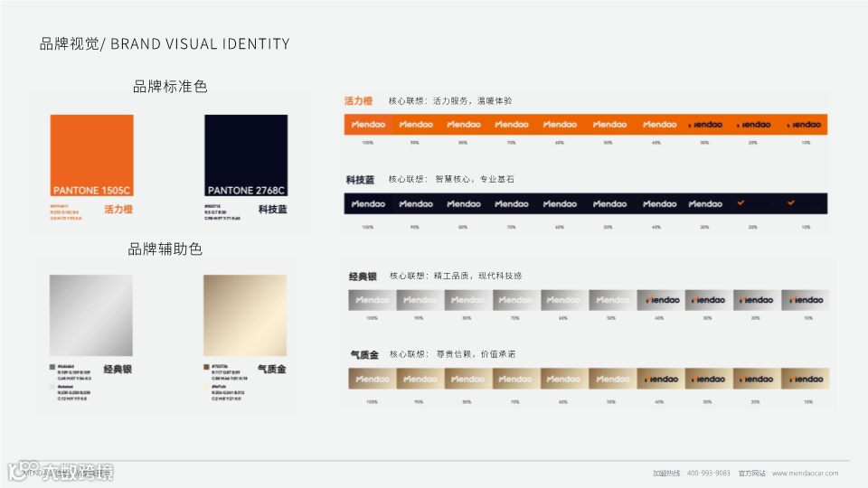The width and height of the screenshot is (868, 488).
Task: Click the heading 品牌视觉/ BRAND VISUAL IDENTITY
Action: click(x=165, y=43)
